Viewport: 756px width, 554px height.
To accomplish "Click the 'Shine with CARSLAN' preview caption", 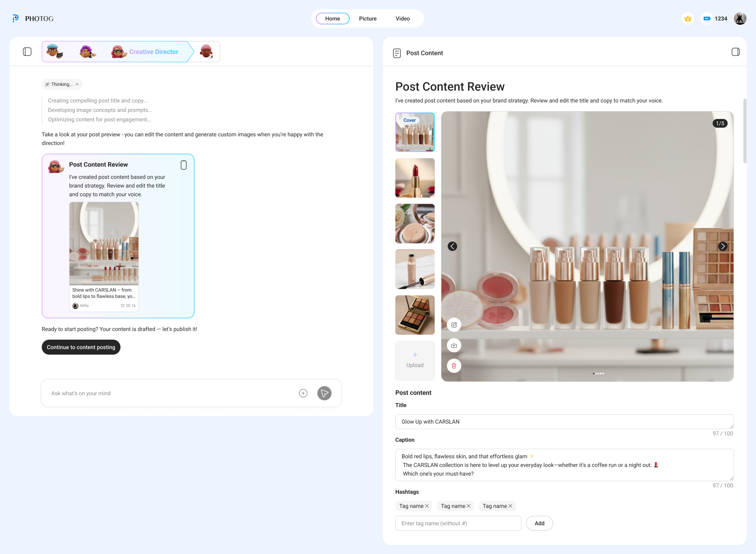I will (104, 293).
